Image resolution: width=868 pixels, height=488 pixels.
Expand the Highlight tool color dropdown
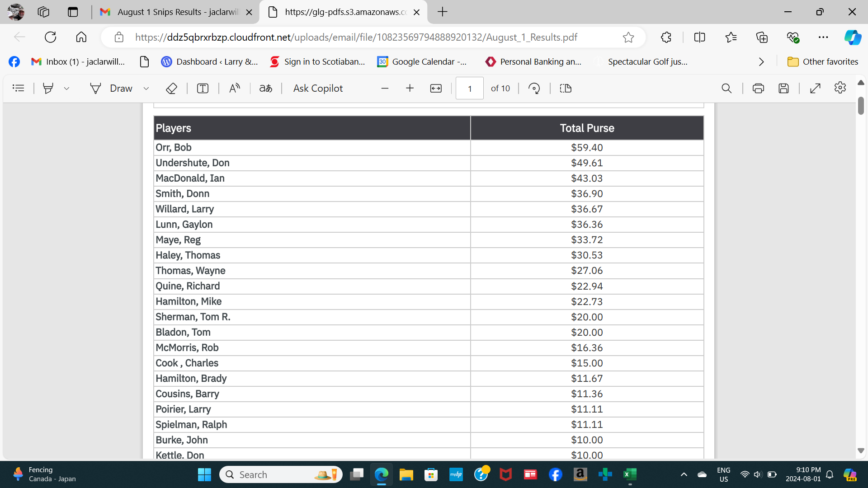pyautogui.click(x=67, y=89)
